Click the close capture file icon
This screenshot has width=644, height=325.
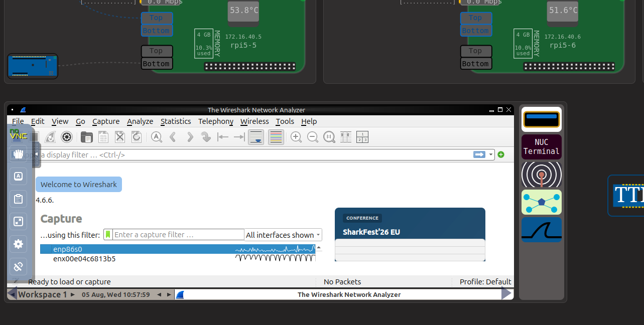pos(120,137)
